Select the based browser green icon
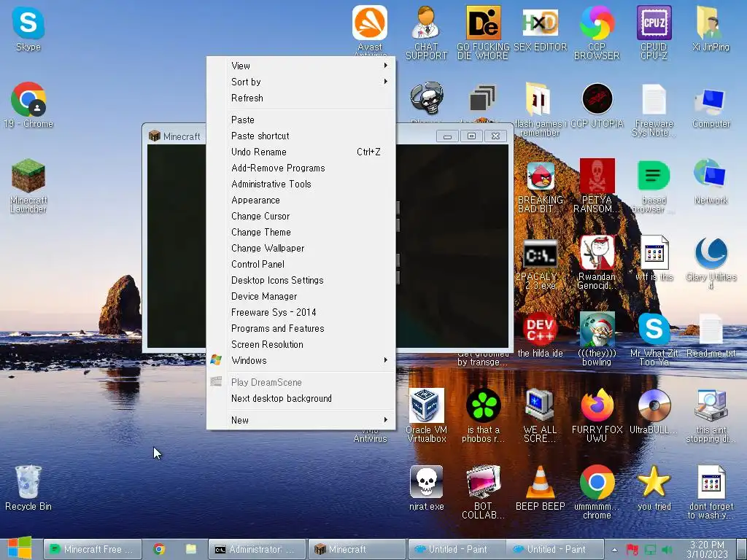747x560 pixels. pos(654,187)
